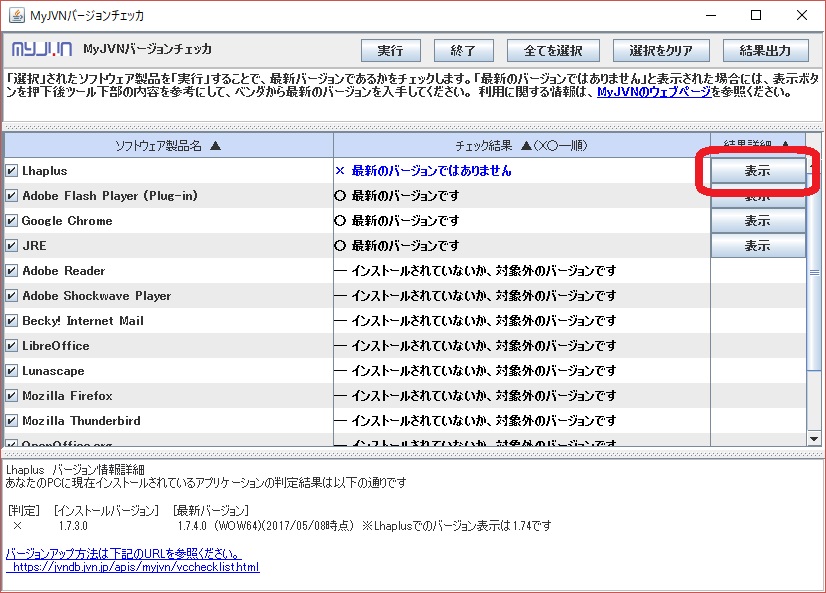The height and width of the screenshot is (593, 826).
Task: Uncheck the Becky! Internet Mail checkbox
Action: click(x=12, y=321)
